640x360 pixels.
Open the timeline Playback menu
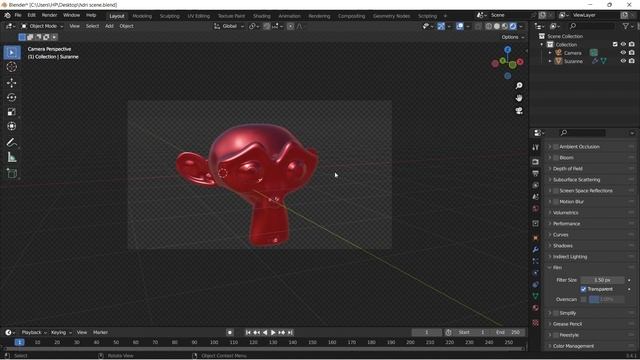click(x=33, y=333)
